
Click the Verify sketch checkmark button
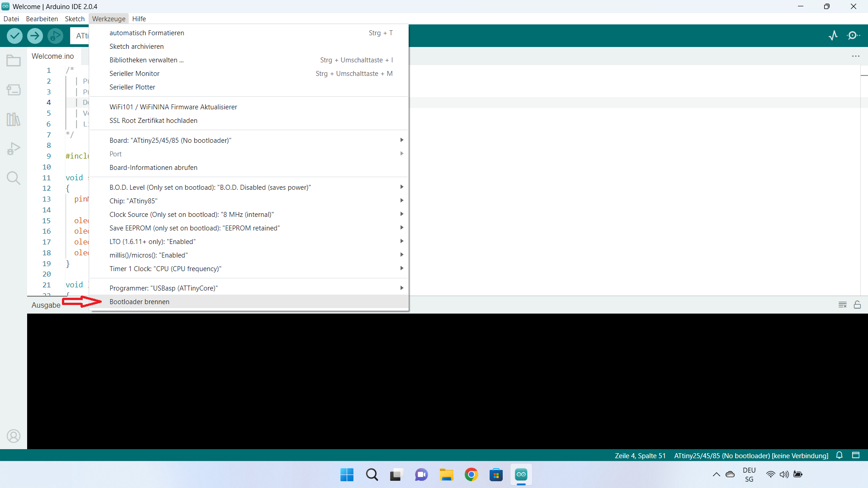click(x=14, y=36)
